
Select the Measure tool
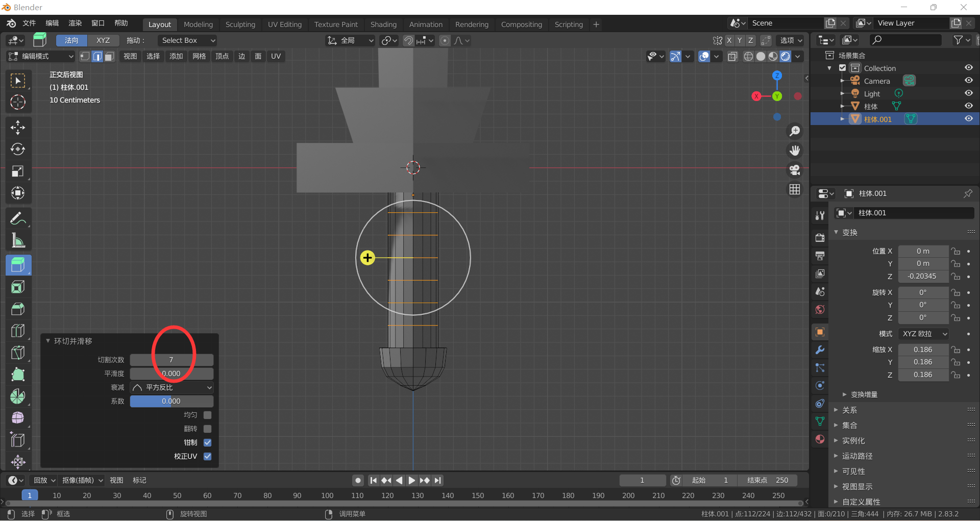click(x=18, y=240)
